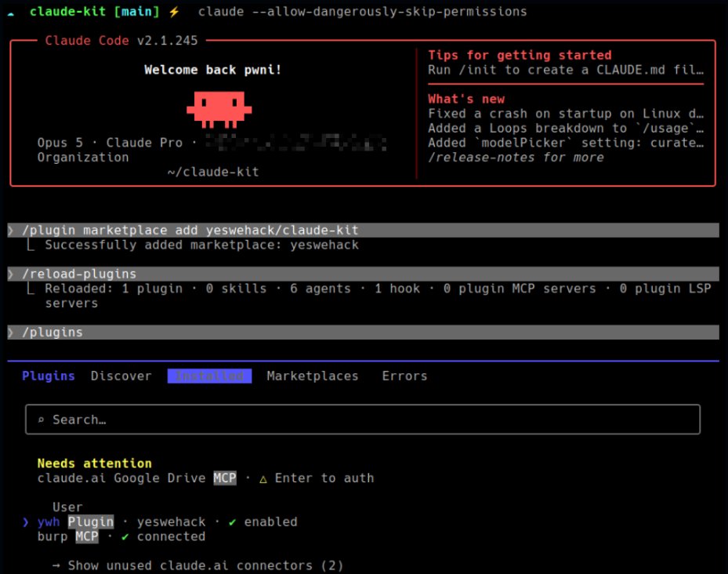Click the /reload-plugins command line
The height and width of the screenshot is (574, 728).
[363, 274]
